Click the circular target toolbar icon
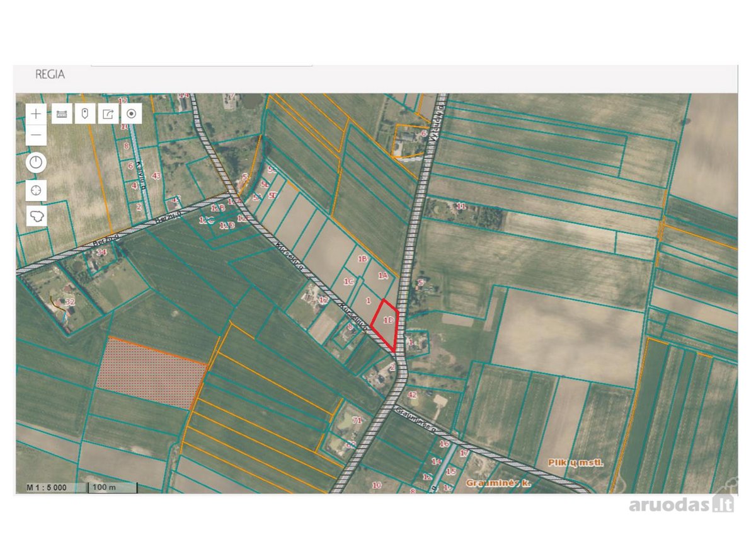 (132, 114)
